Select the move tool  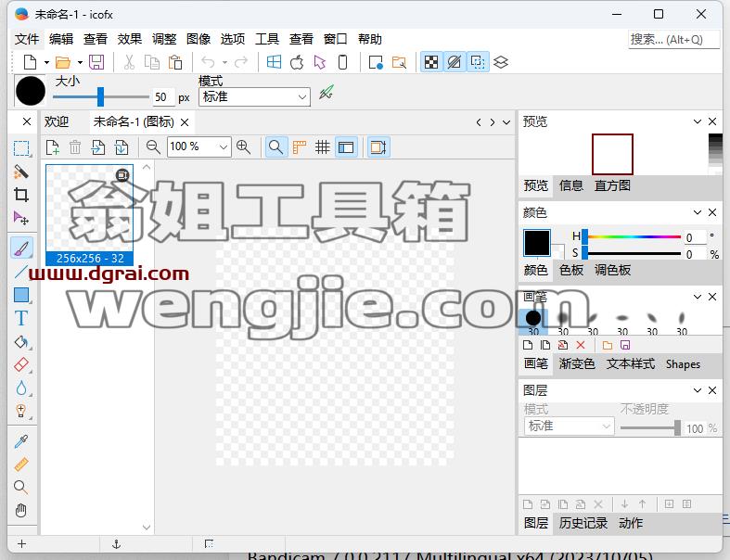[21, 218]
